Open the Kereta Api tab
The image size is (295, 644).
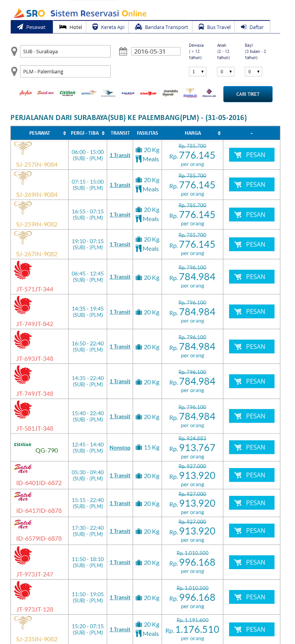(x=108, y=27)
